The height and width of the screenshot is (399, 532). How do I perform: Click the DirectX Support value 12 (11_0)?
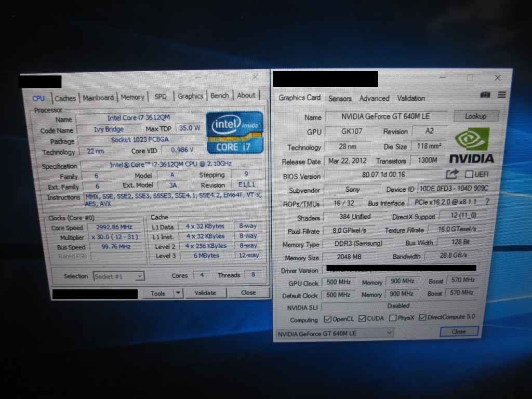coord(463,216)
